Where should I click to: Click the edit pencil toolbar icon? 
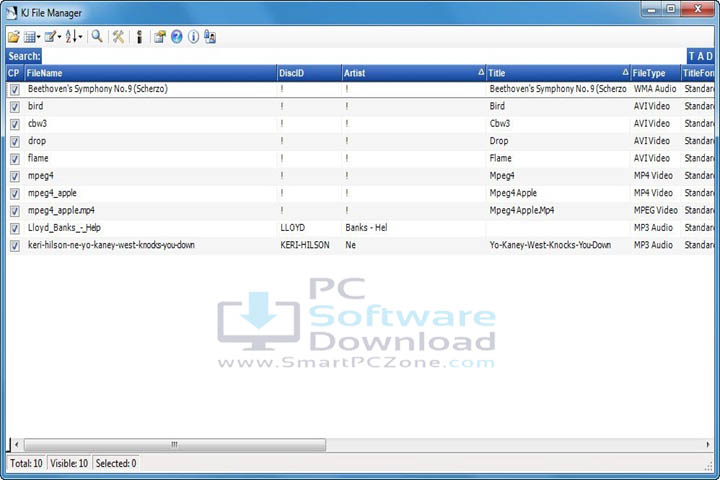(x=50, y=36)
